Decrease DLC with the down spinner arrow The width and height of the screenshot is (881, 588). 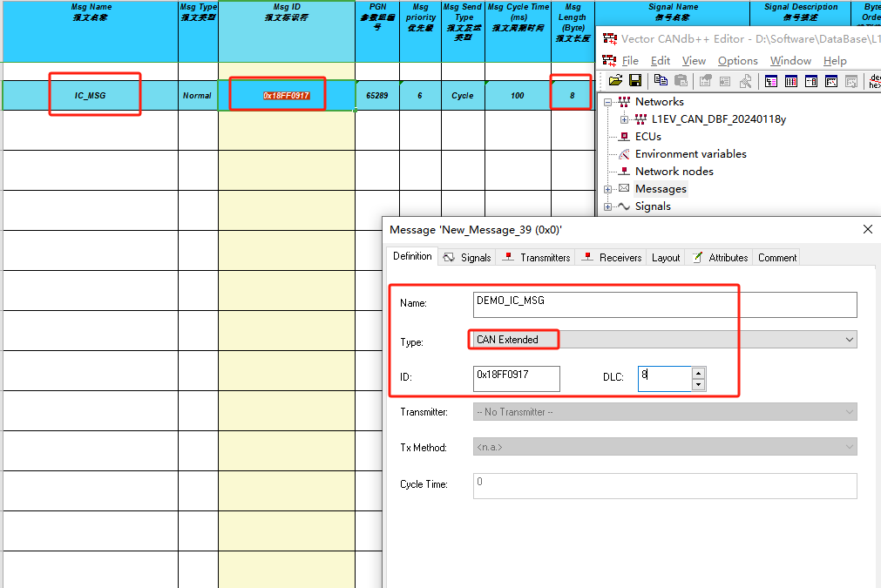coord(698,385)
